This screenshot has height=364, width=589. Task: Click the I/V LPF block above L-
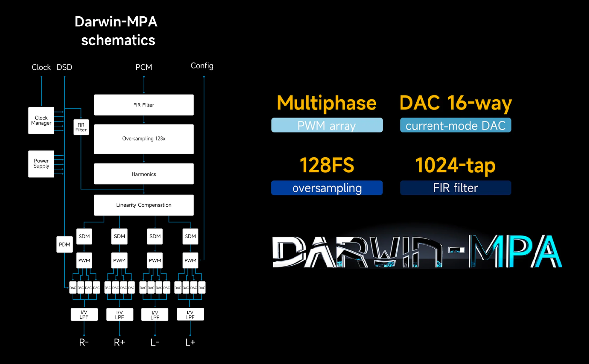click(x=155, y=314)
